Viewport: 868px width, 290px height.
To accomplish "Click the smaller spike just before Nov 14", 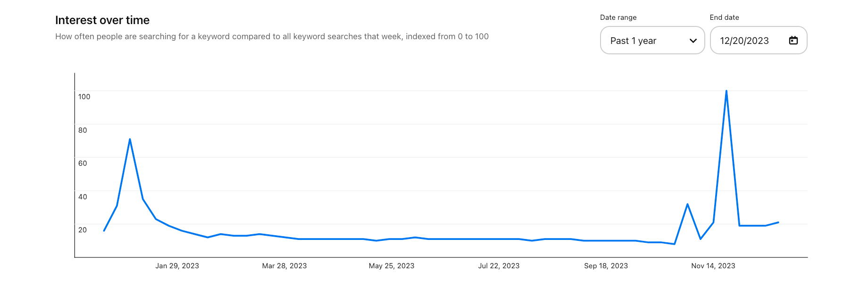I will click(687, 204).
